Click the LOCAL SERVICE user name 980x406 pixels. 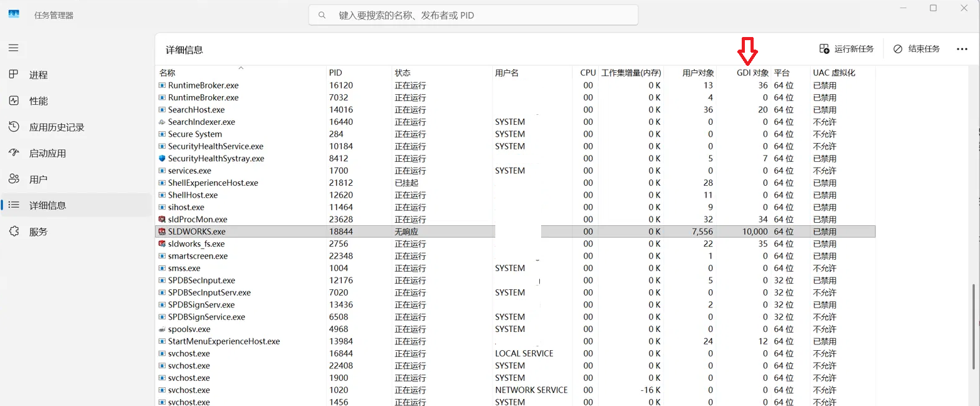524,354
